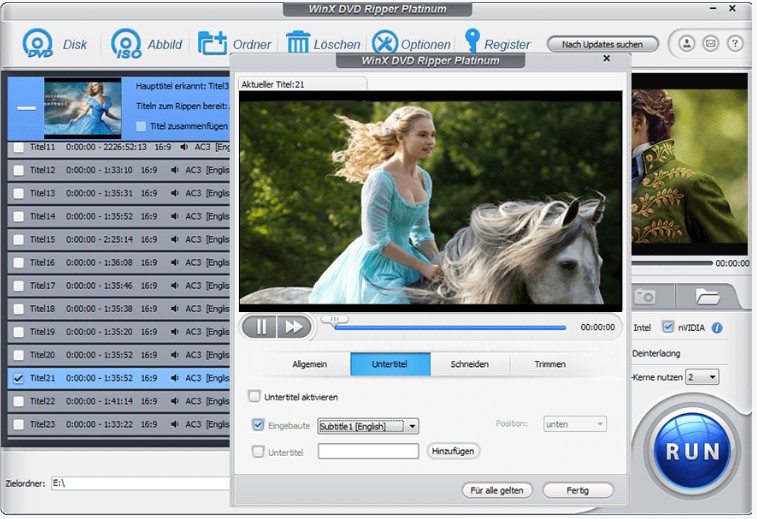Viewport: 757px width, 519px height.
Task: Click the speaker icon in the Titel18 row
Action: [x=175, y=309]
